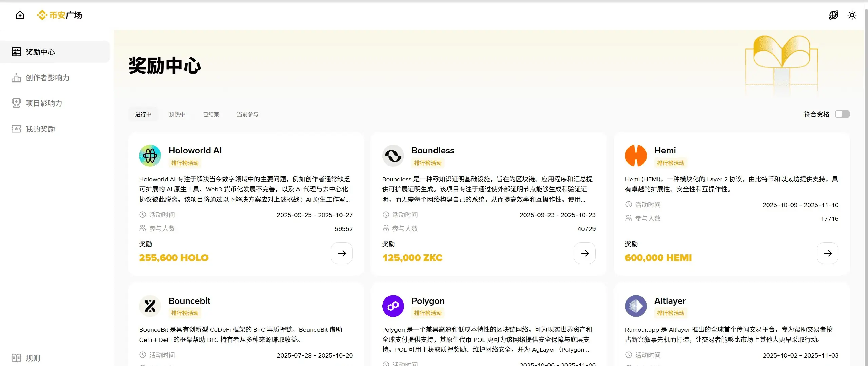The image size is (868, 366).
Task: Open 奖励中心 in the sidebar
Action: coord(55,52)
